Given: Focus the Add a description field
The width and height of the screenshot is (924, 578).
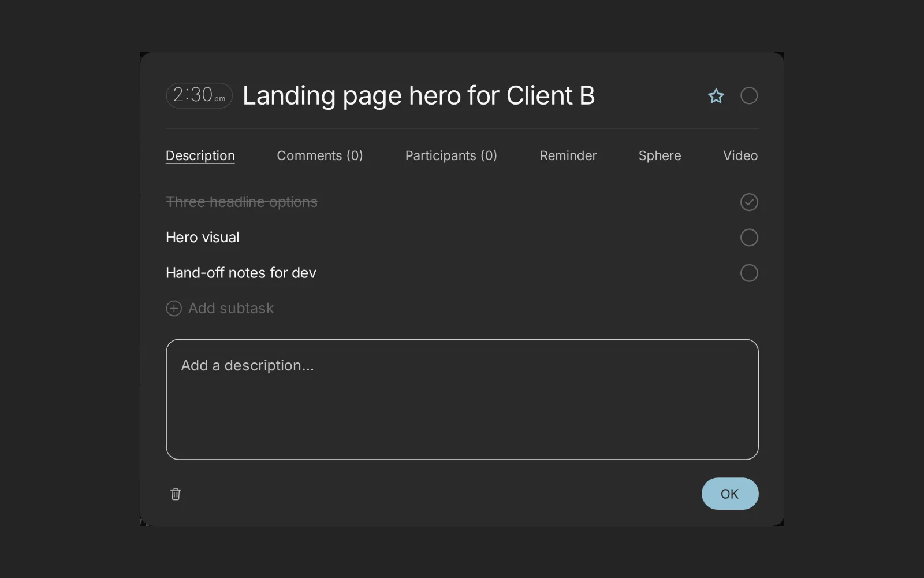Looking at the screenshot, I should click(x=462, y=399).
